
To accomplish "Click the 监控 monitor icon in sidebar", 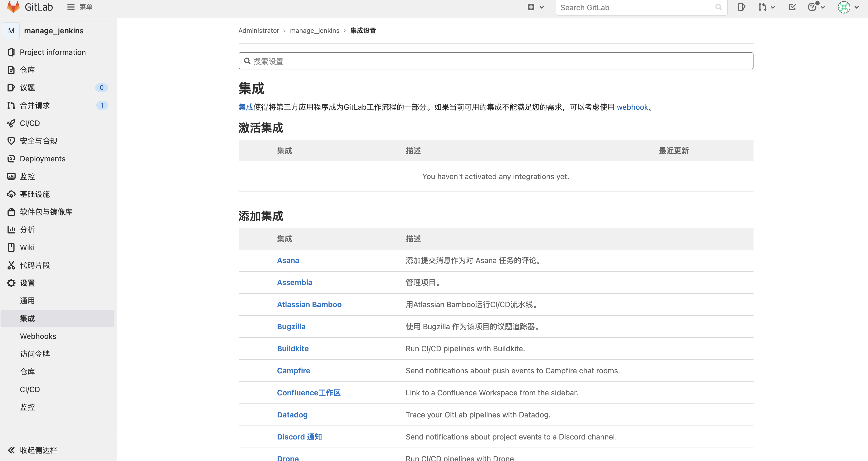I will coord(11,176).
